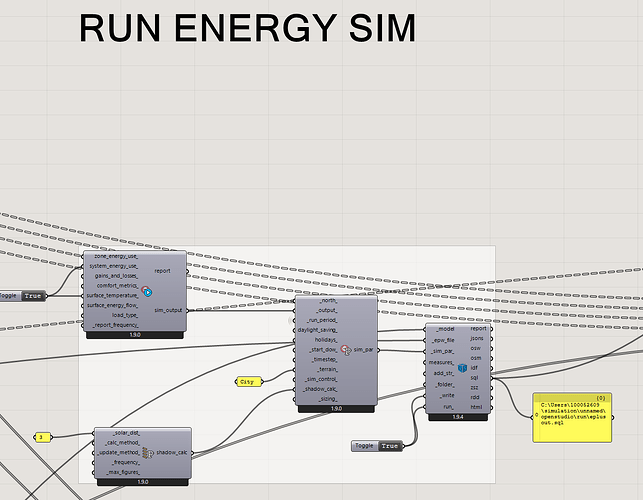Click the shadow_calc output parameter
Image resolution: width=643 pixels, height=500 pixels.
(171, 452)
